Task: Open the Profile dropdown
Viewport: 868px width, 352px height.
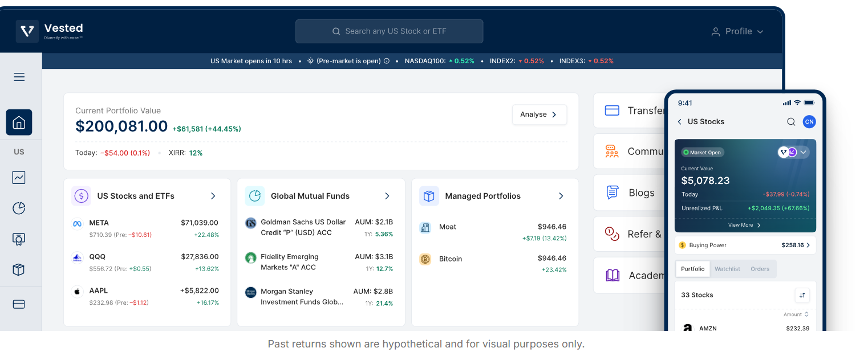Action: click(737, 32)
